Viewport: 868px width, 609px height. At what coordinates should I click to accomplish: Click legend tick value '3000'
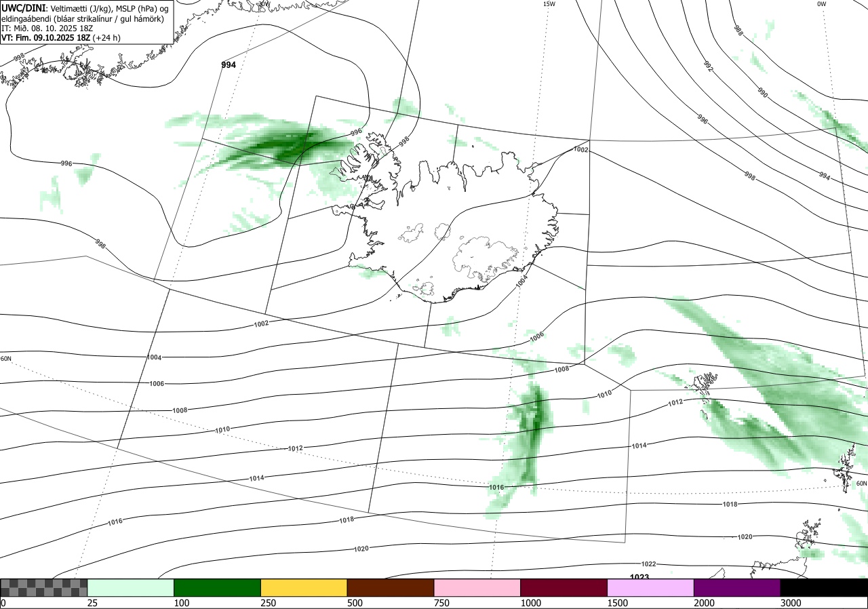791,603
